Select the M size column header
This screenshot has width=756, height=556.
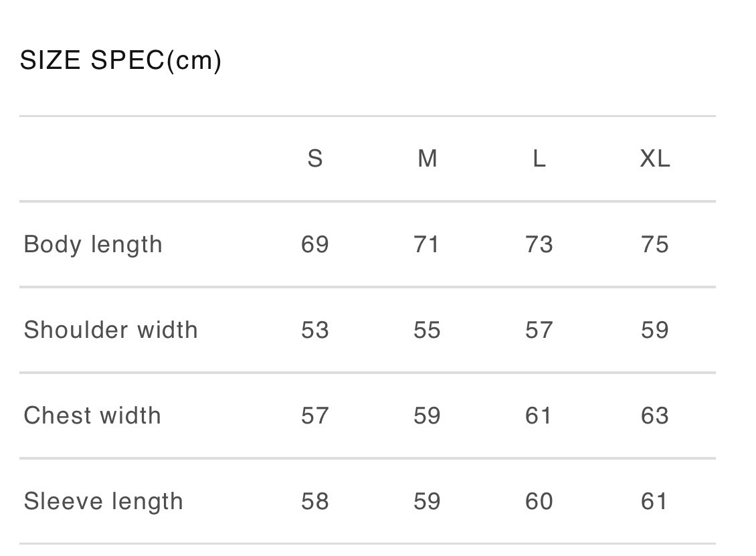coord(427,159)
